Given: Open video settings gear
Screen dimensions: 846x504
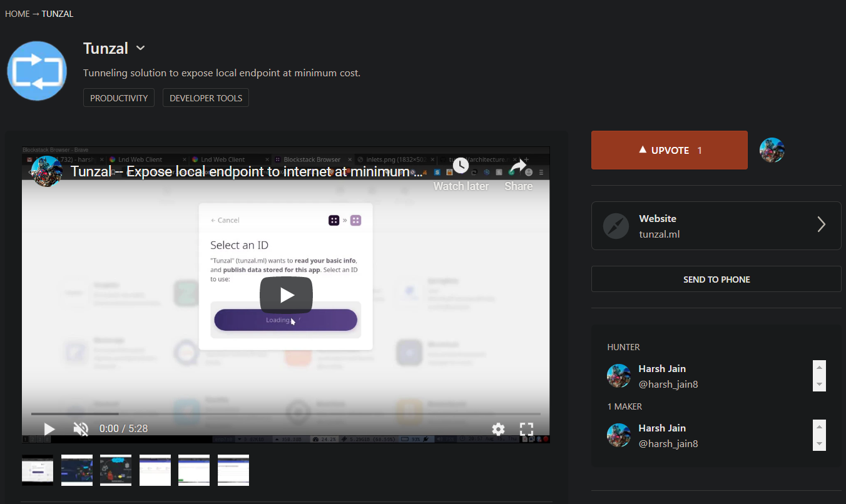Looking at the screenshot, I should (498, 429).
